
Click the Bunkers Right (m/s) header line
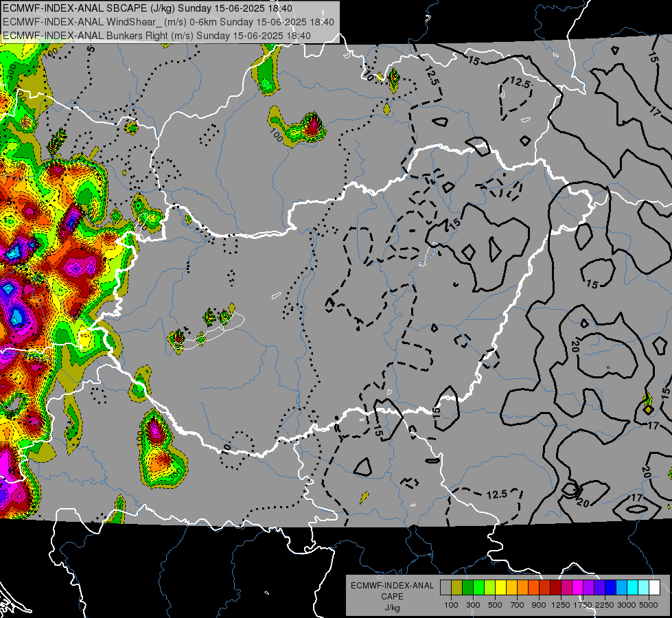(x=157, y=36)
